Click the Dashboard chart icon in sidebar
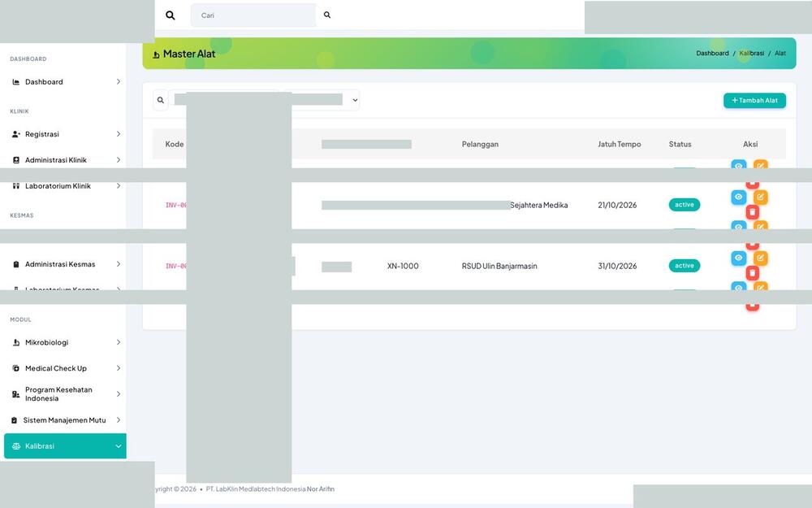Viewport: 812px width, 508px height. coord(16,82)
